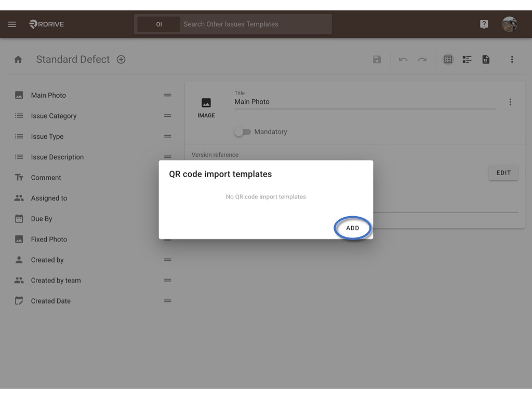Open the hamburger navigation menu

(12, 24)
